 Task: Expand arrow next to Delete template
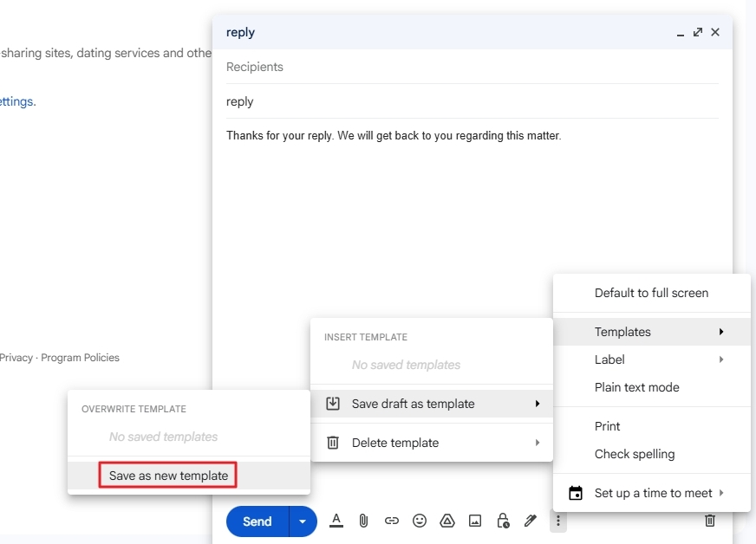pos(538,443)
